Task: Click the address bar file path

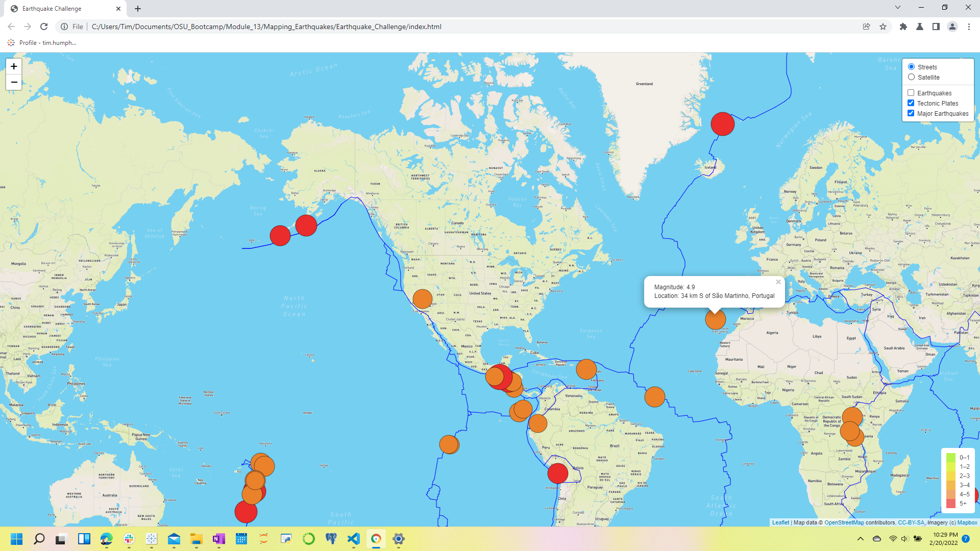Action: [266, 27]
